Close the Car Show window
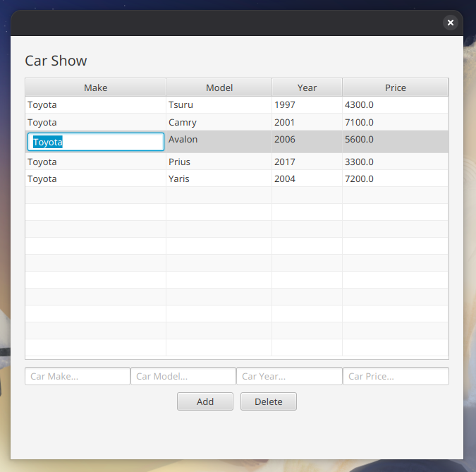476x472 pixels. coord(450,23)
